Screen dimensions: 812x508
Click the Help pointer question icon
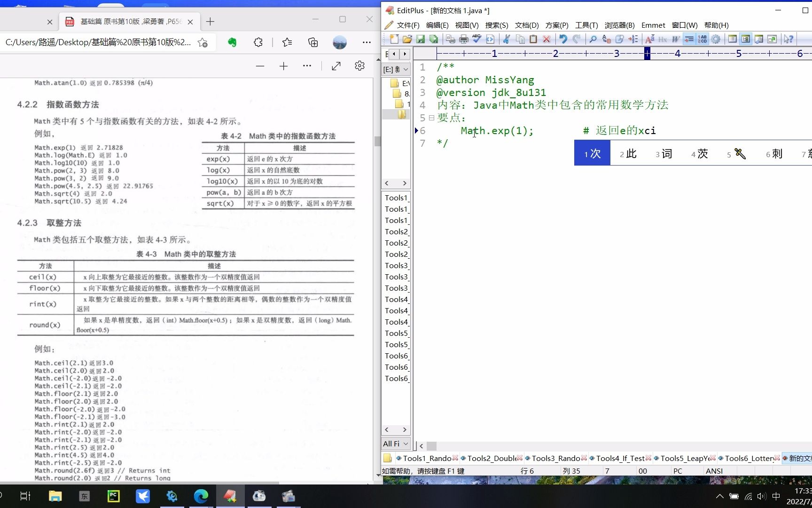click(789, 39)
